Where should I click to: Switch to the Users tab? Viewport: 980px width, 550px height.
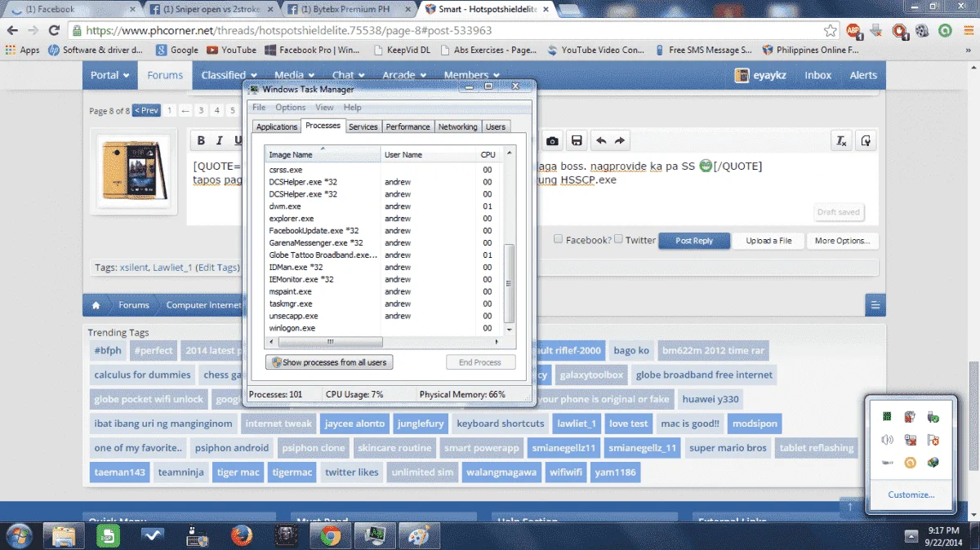496,126
